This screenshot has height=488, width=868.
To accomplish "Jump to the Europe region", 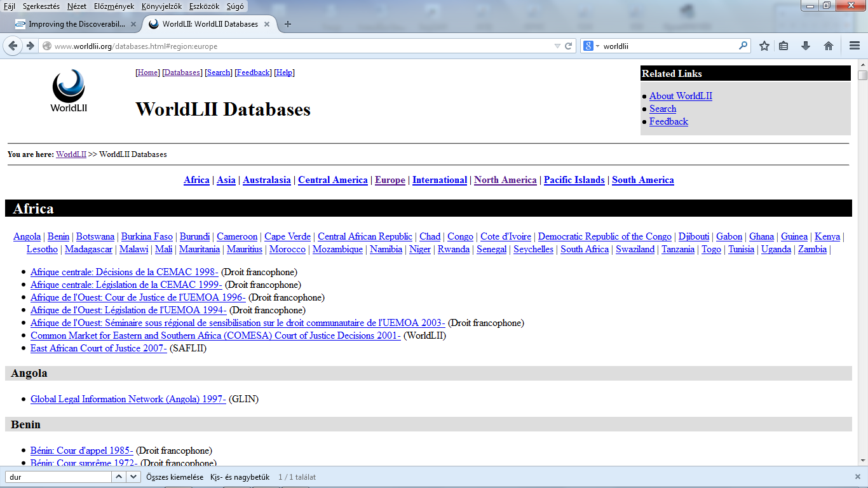I will [390, 180].
